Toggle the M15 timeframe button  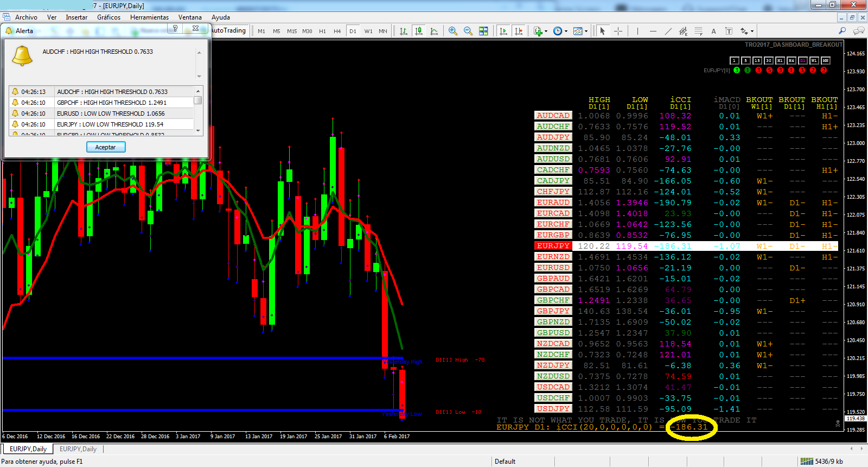292,31
